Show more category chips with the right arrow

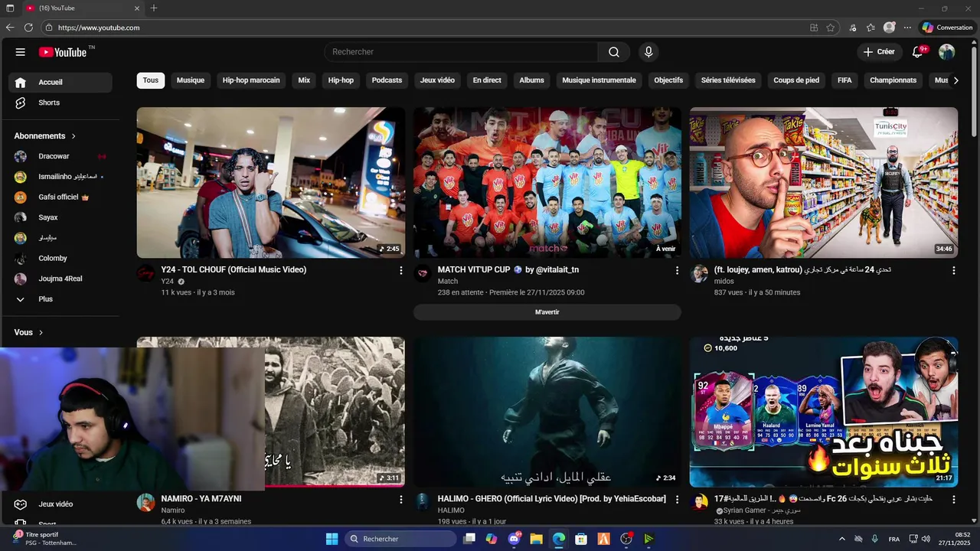(955, 80)
